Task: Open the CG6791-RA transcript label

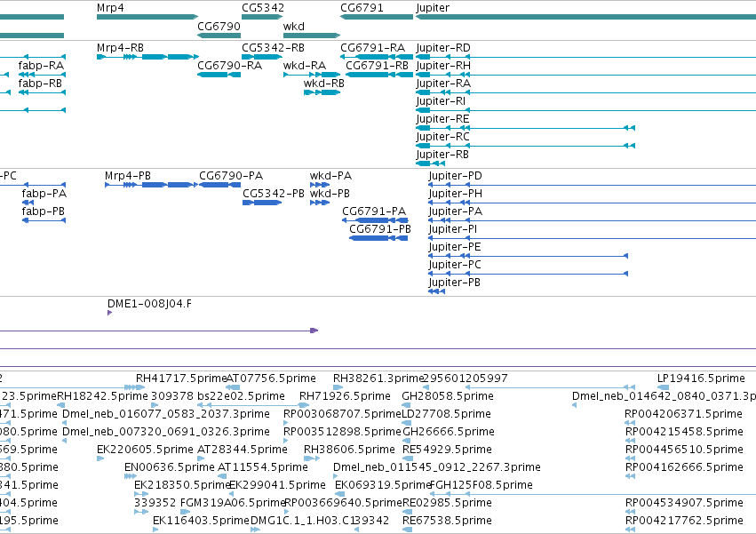Action: pos(373,48)
